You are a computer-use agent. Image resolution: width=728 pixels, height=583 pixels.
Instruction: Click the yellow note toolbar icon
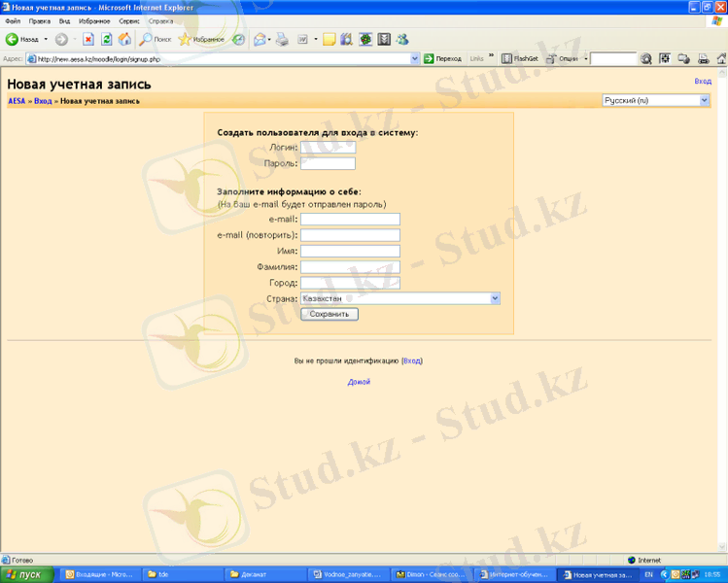pyautogui.click(x=329, y=40)
